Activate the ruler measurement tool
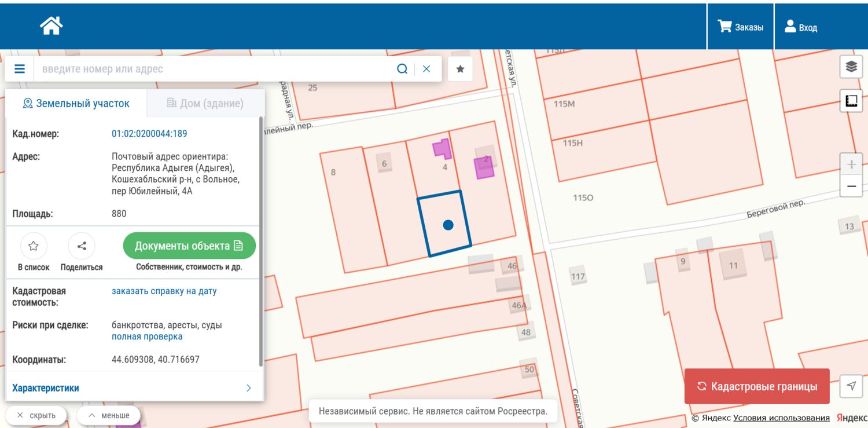This screenshot has width=868, height=428. coord(851,101)
